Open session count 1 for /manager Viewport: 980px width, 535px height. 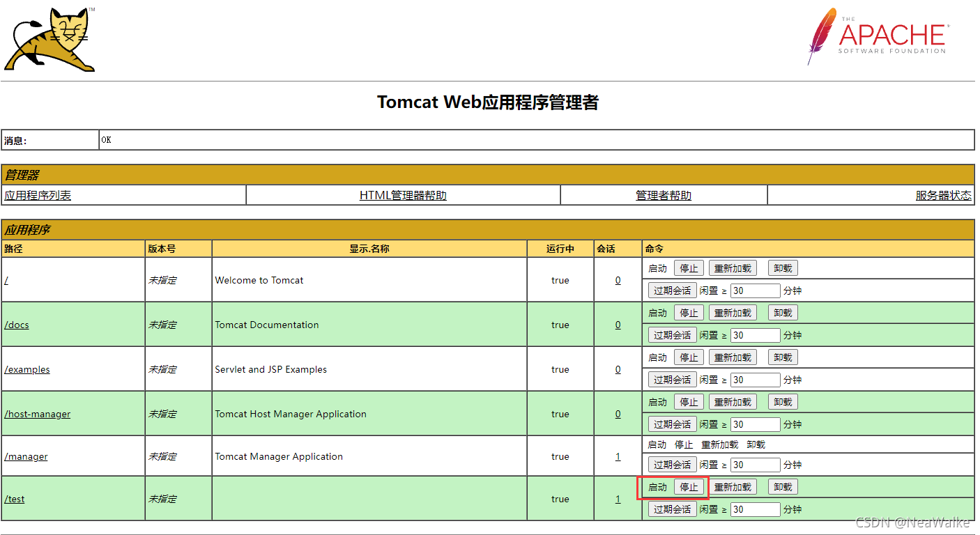pos(618,456)
